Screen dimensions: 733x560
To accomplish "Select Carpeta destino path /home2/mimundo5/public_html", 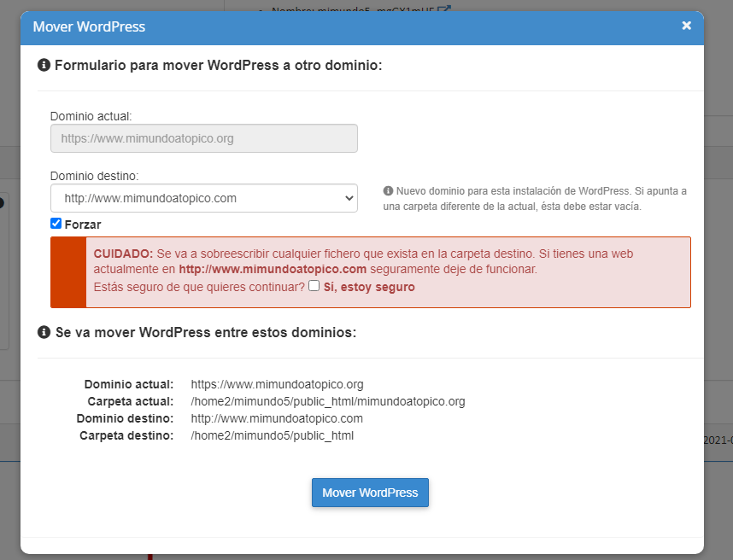I will [272, 435].
